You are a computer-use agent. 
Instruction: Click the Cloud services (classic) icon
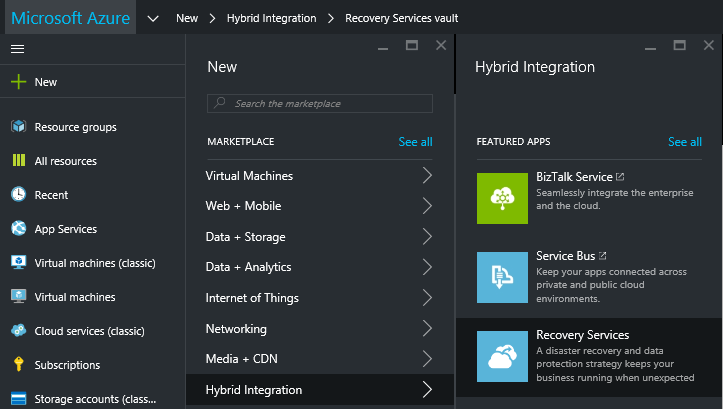[18, 330]
